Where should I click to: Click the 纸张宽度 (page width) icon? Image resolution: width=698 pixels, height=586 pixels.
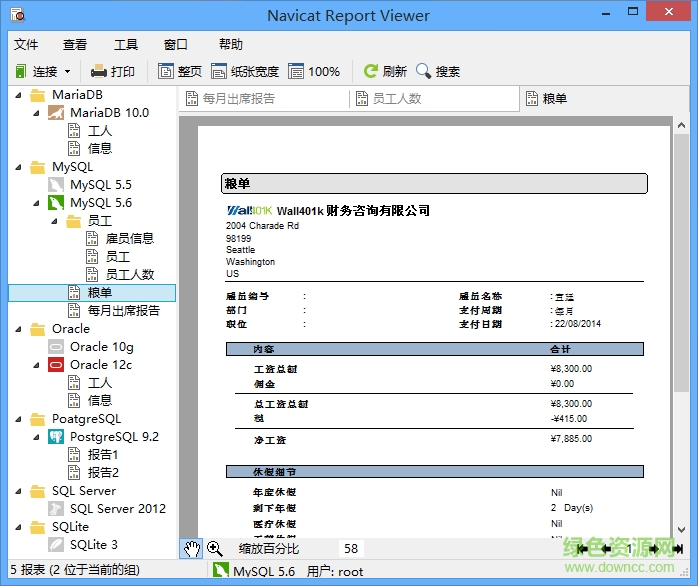coord(220,71)
